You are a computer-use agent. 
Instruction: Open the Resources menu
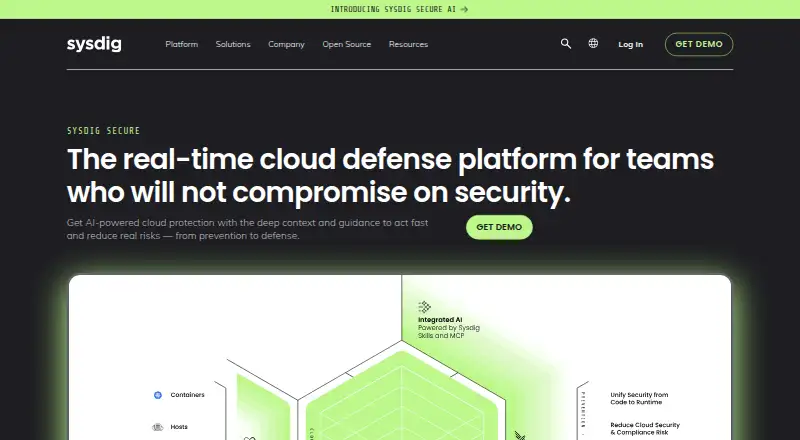coord(408,44)
